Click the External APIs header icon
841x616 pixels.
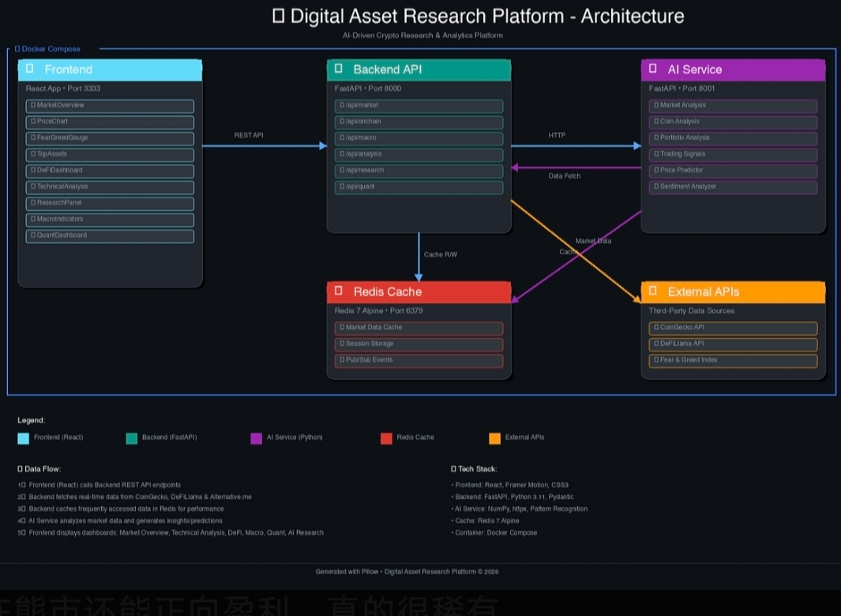click(x=653, y=291)
